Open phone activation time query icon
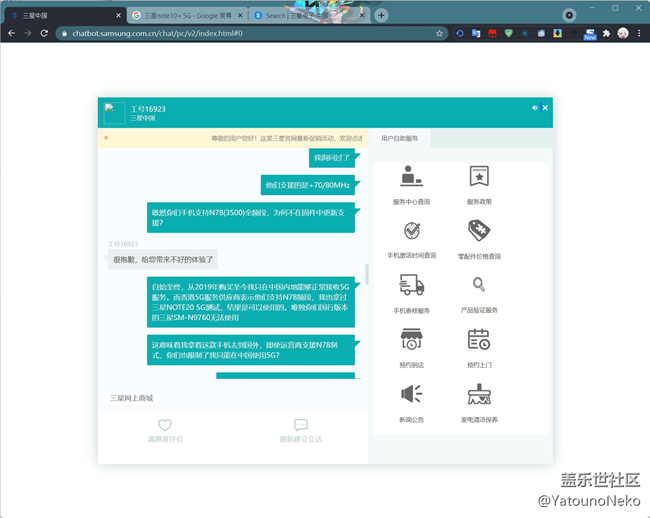650x518 pixels. 412,231
